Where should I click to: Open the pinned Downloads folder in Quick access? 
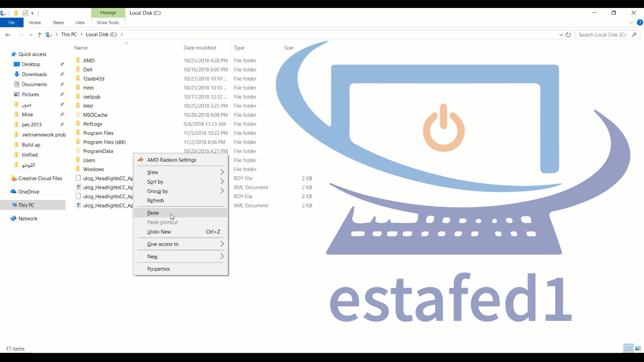pos(34,74)
